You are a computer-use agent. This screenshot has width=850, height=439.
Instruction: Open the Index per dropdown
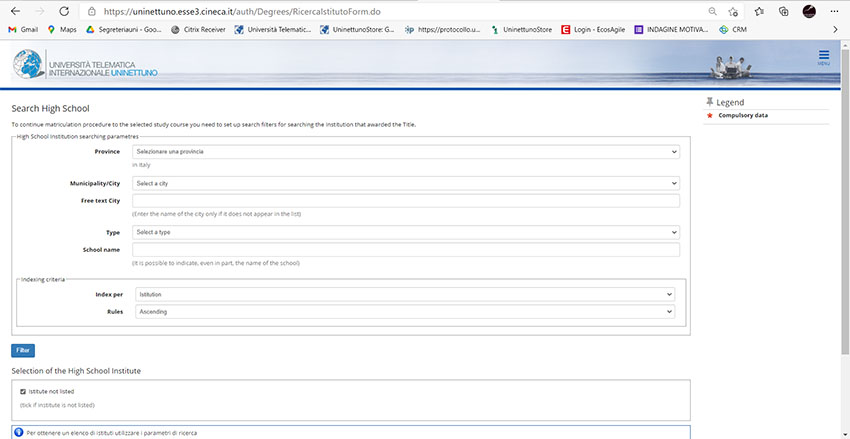405,295
